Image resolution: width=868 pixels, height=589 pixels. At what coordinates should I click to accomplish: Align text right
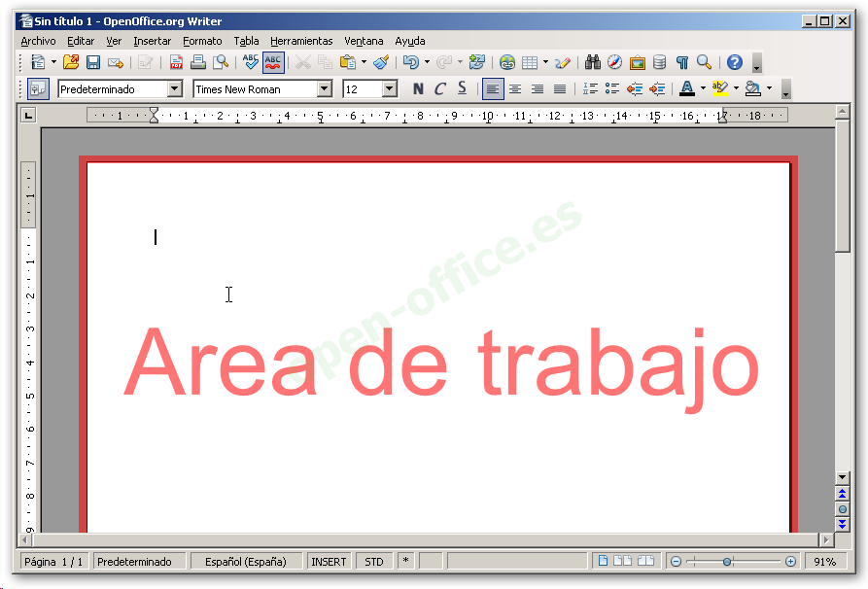point(538,88)
